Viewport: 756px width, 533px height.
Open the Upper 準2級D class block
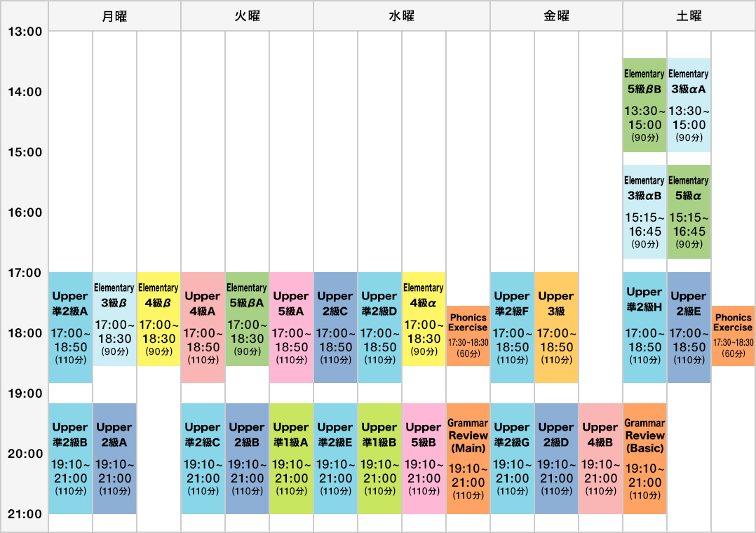[379, 328]
